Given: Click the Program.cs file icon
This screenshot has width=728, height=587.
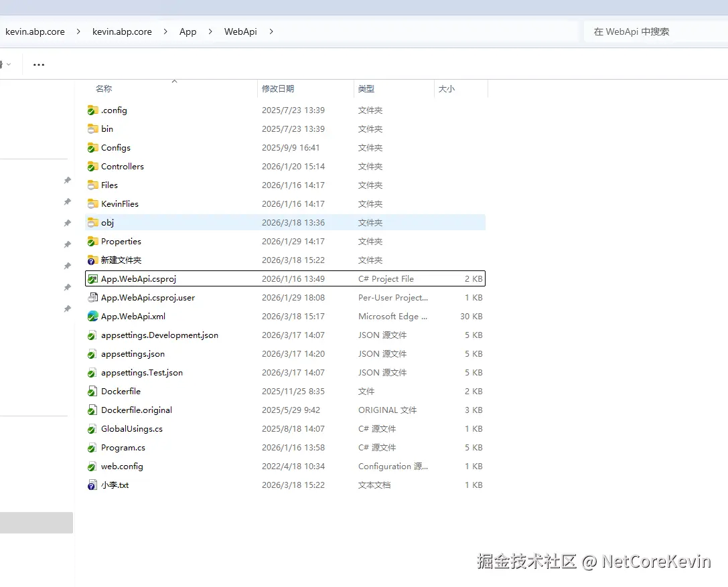Looking at the screenshot, I should [93, 448].
